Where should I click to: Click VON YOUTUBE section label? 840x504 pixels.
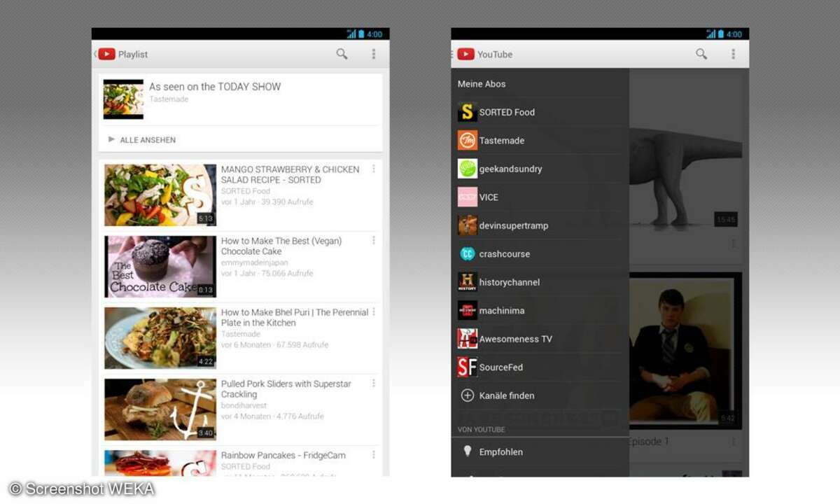click(x=482, y=429)
